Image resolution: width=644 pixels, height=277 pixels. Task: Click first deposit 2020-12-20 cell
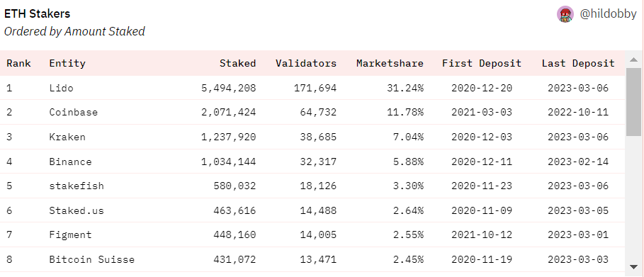pyautogui.click(x=482, y=88)
